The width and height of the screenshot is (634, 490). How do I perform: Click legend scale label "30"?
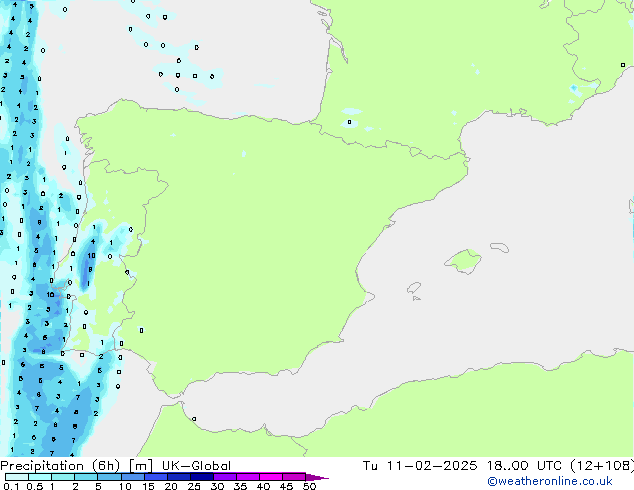click(x=217, y=486)
